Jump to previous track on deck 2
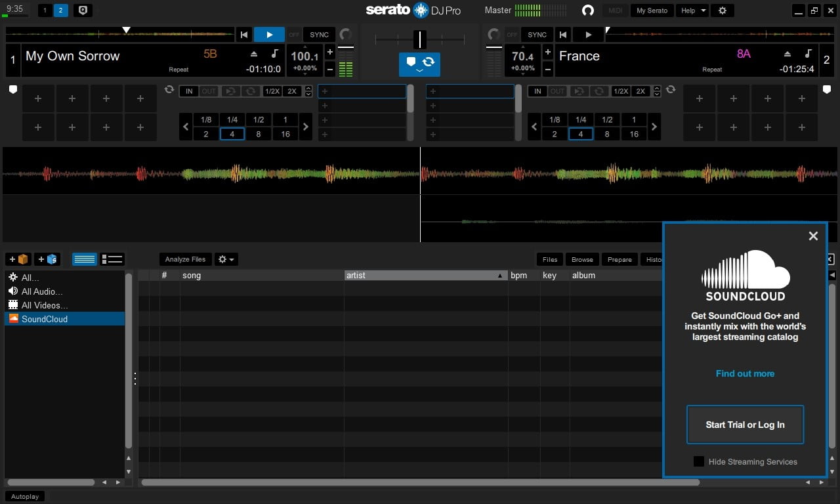 click(562, 35)
